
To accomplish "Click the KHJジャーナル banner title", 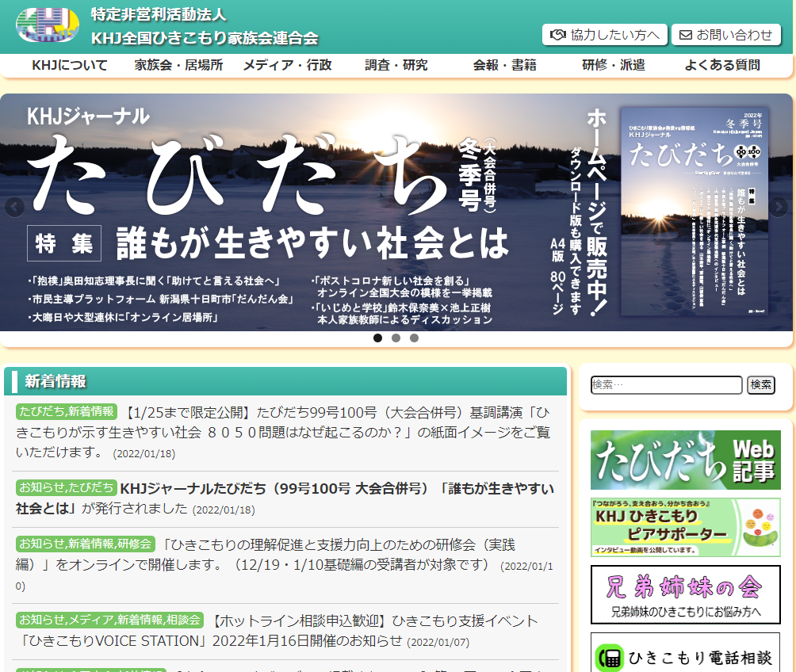I will tap(88, 116).
